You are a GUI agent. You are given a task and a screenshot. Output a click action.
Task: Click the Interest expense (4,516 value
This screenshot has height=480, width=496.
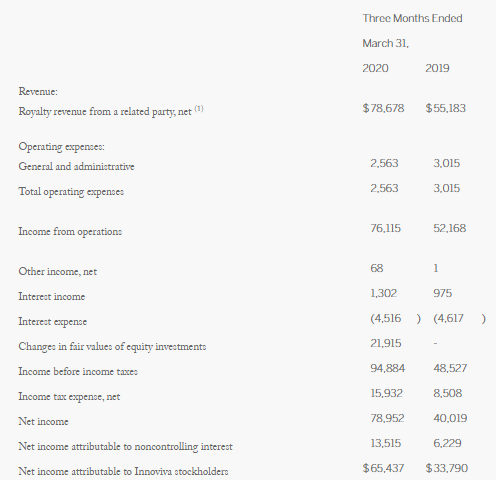pyautogui.click(x=386, y=318)
